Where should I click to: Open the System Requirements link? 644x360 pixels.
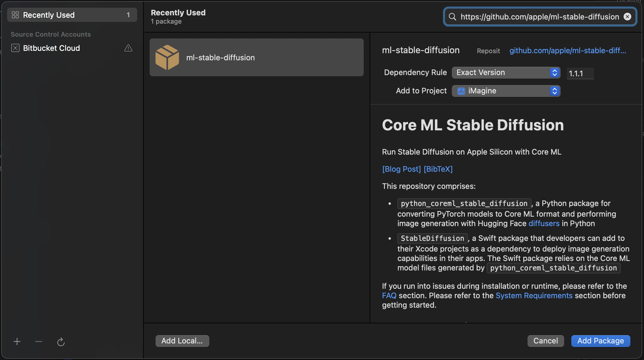(534, 296)
